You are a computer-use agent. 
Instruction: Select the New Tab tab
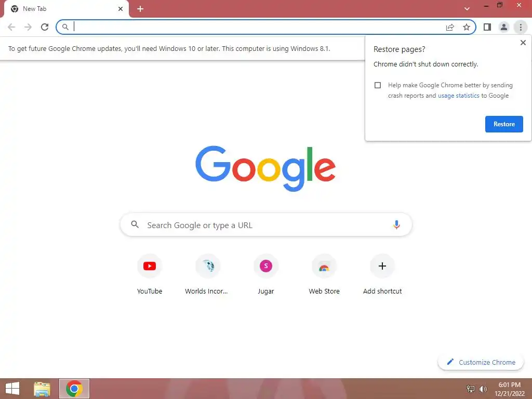click(66, 9)
